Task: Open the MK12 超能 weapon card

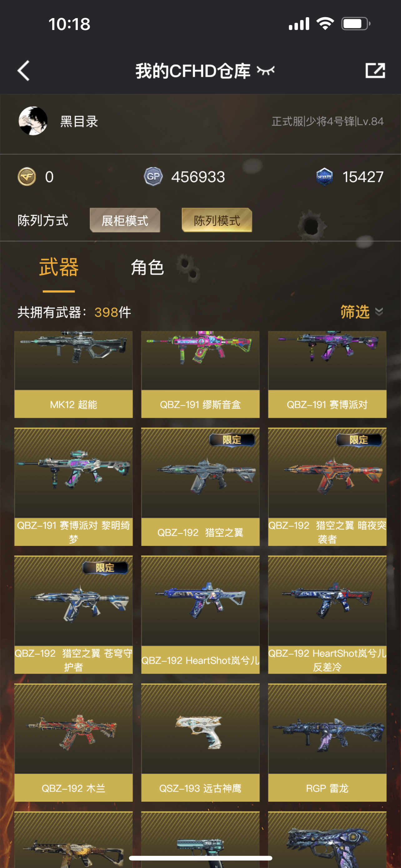Action: (73, 374)
